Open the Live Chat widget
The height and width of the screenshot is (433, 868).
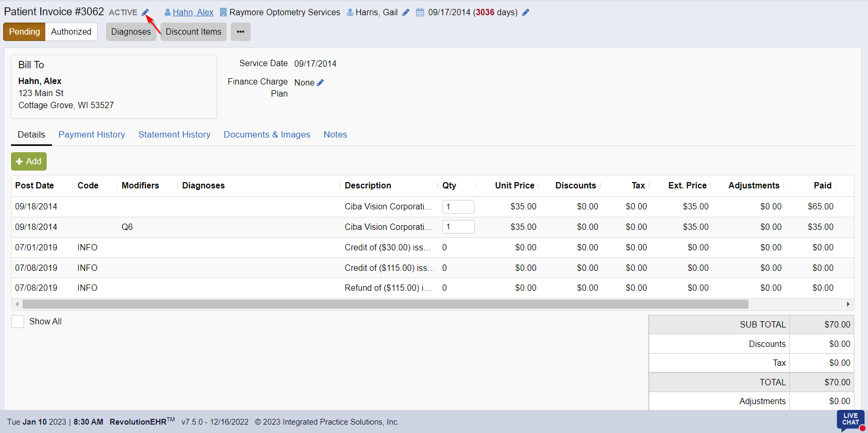tap(850, 419)
